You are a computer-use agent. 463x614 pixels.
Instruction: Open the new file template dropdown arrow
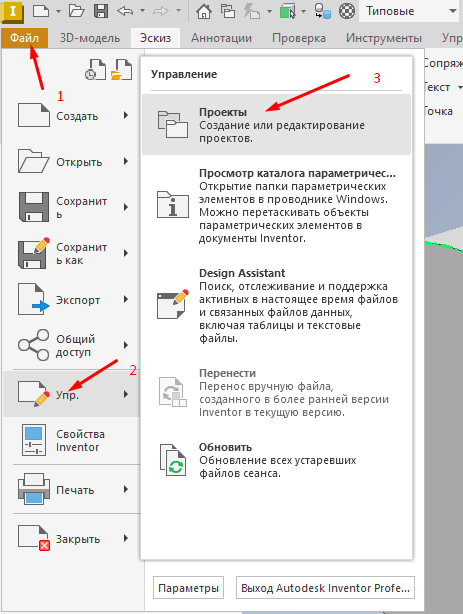point(58,11)
